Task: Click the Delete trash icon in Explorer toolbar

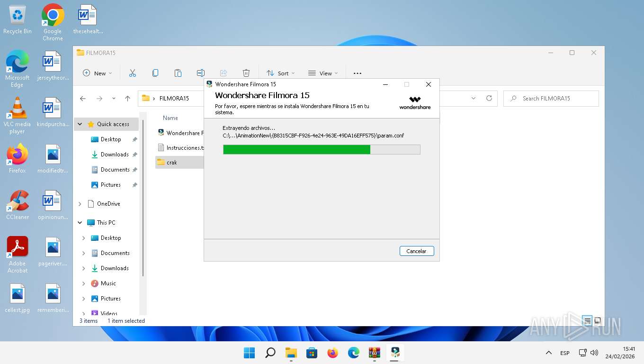Action: click(x=246, y=73)
